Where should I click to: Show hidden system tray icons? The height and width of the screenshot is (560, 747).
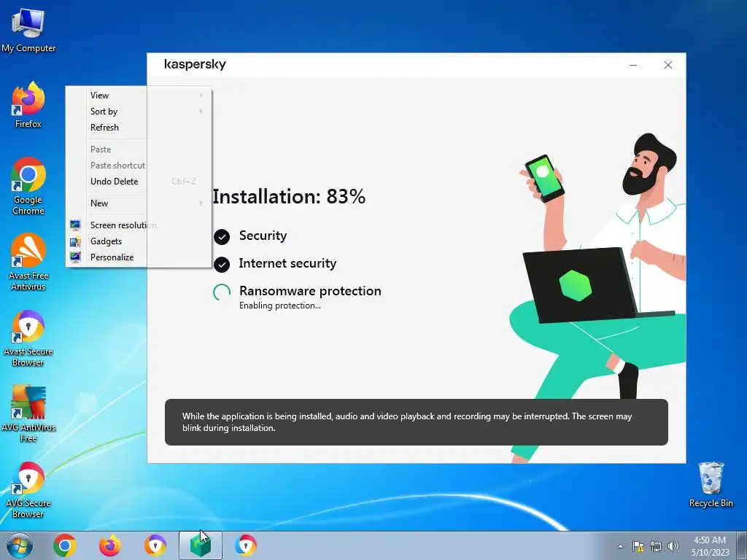(x=620, y=546)
